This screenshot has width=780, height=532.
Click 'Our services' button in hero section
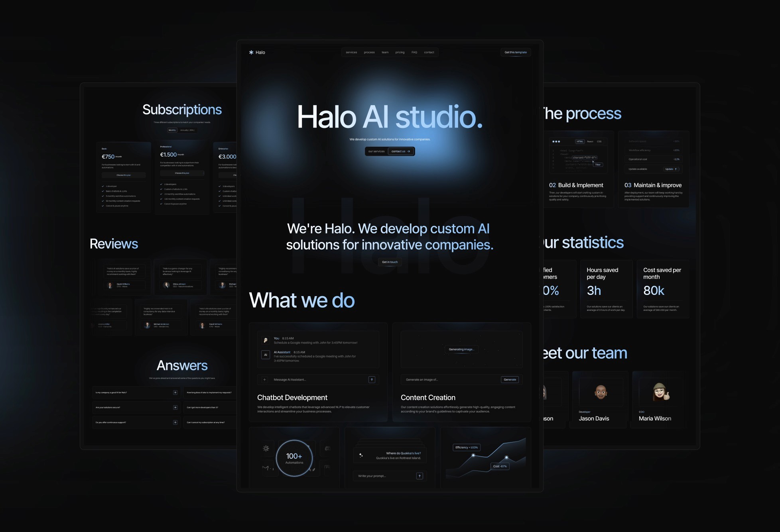(x=376, y=151)
